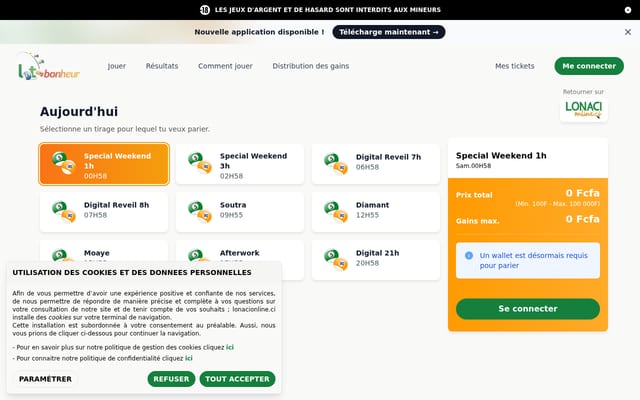Click the Aujourd'hui heading
The width and height of the screenshot is (640, 400).
click(79, 111)
